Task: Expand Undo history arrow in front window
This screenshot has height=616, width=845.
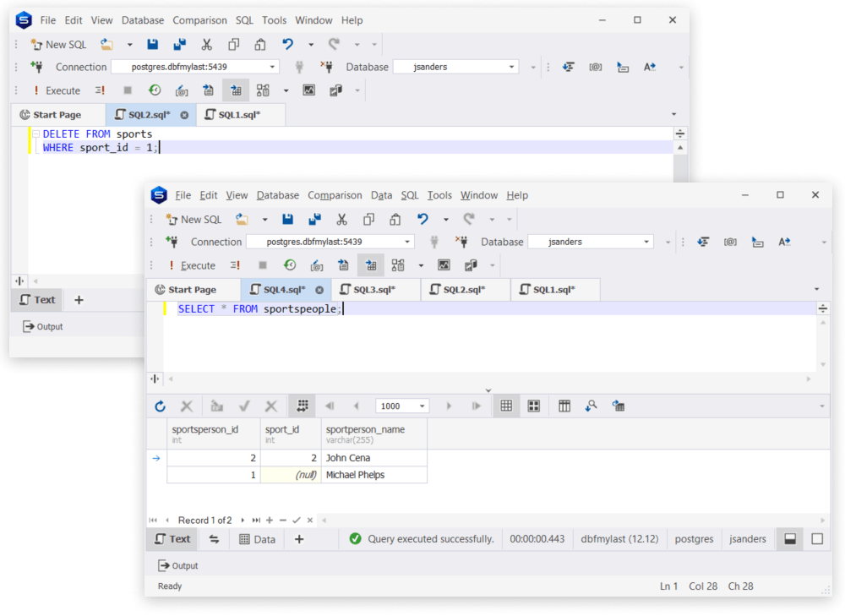Action: coord(445,220)
